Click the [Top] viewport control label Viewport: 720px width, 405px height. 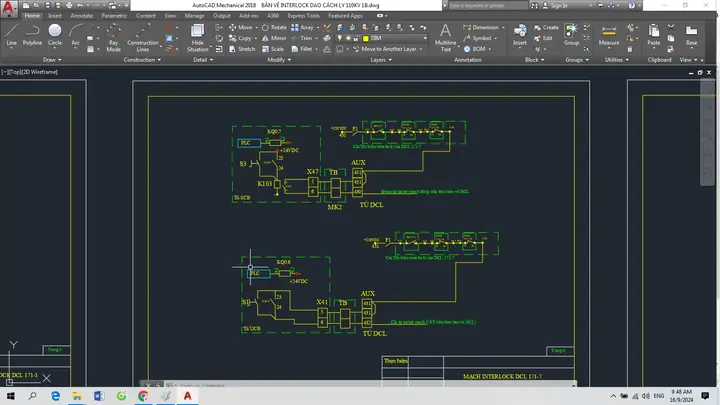tap(17, 72)
